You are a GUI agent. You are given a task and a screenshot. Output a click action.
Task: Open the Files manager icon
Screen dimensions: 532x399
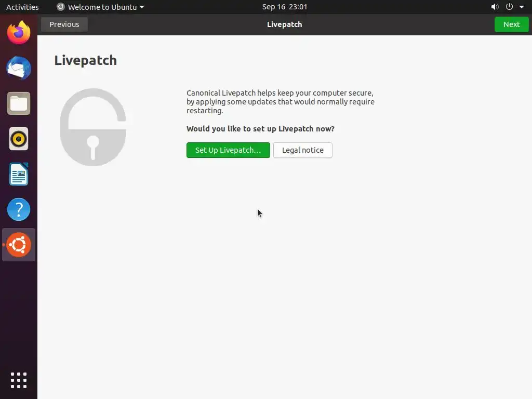19,103
